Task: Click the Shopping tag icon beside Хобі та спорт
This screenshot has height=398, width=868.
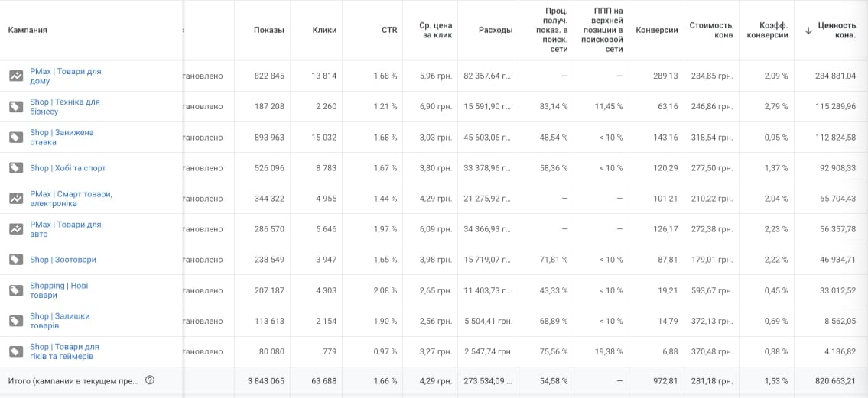Action: point(15,168)
